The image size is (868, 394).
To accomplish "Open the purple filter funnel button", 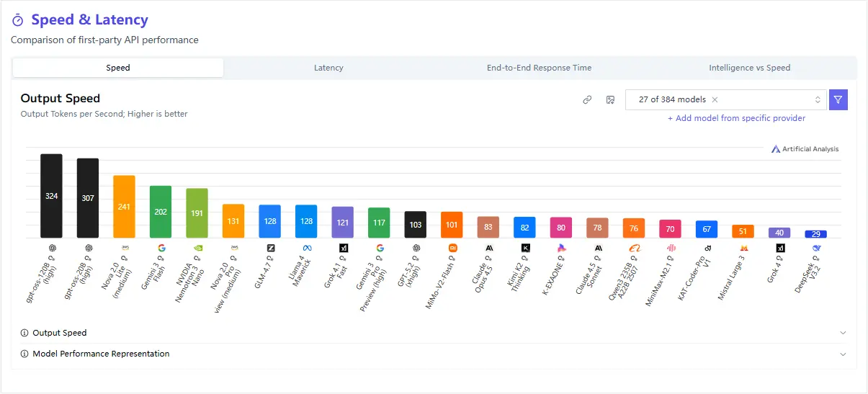I will [x=838, y=100].
